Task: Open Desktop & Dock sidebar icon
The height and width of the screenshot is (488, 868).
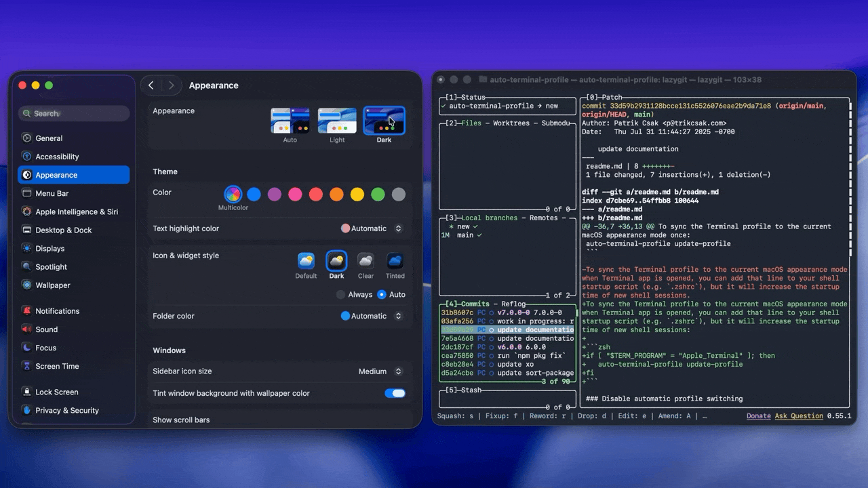Action: [x=26, y=230]
